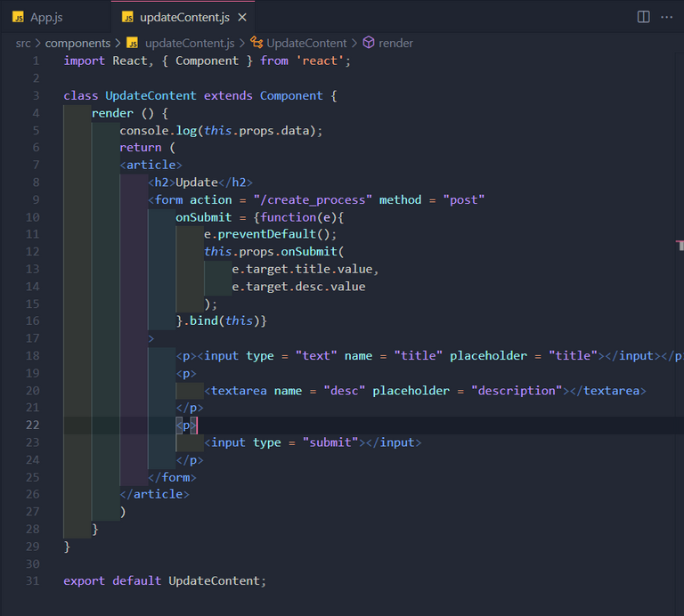Click line number 22 in gutter
684x616 pixels.
click(x=33, y=425)
